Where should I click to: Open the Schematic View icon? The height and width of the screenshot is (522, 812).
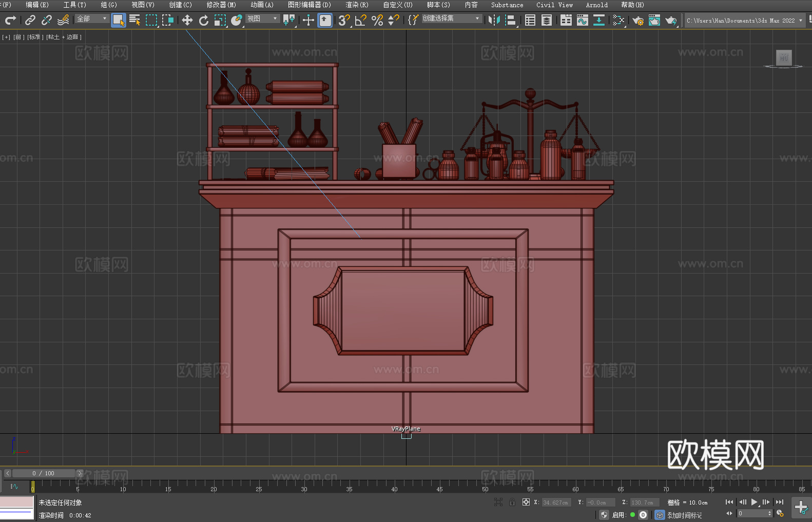coord(618,20)
